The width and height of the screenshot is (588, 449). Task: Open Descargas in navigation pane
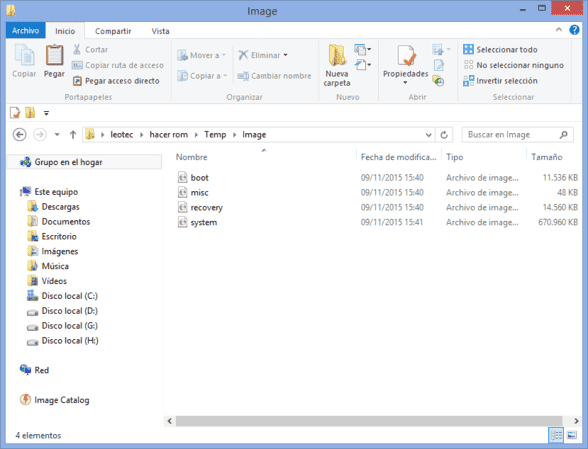point(53,207)
